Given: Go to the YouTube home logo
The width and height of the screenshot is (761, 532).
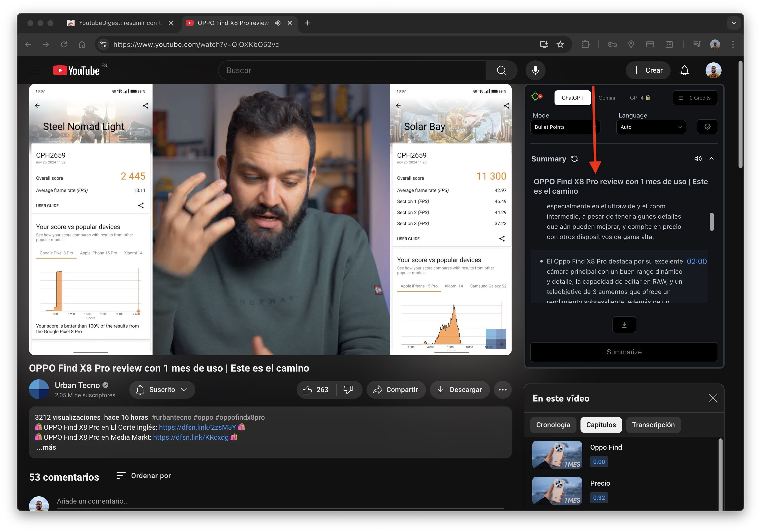Looking at the screenshot, I should click(76, 70).
